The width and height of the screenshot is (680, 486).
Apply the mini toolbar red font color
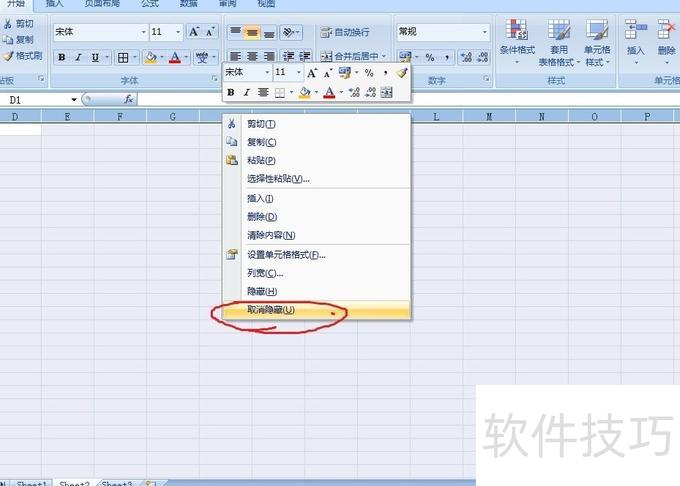pos(329,92)
